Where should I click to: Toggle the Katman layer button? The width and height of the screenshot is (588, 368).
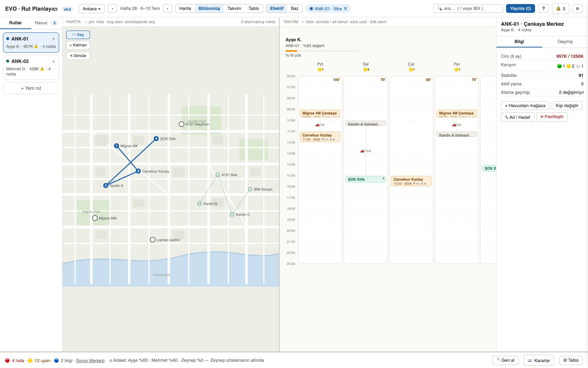click(x=78, y=45)
